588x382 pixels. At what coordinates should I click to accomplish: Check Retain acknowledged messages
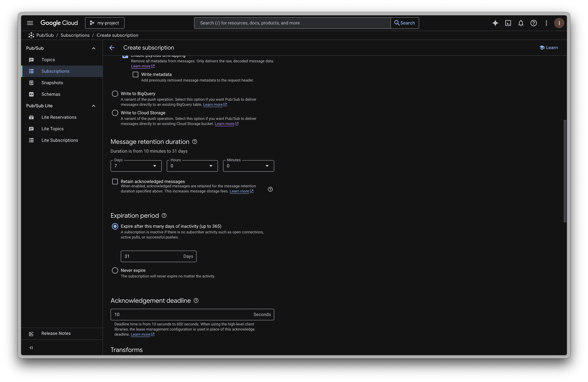115,182
